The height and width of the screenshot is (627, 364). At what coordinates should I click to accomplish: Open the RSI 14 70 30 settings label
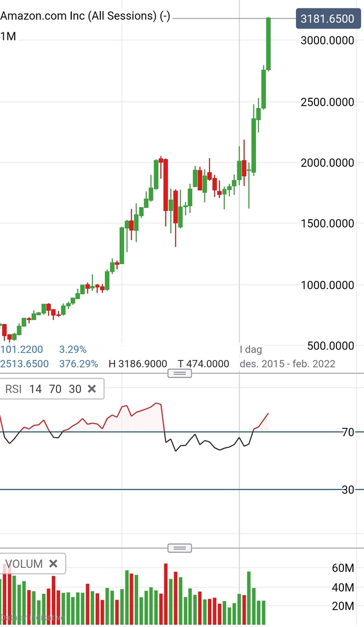(x=43, y=389)
